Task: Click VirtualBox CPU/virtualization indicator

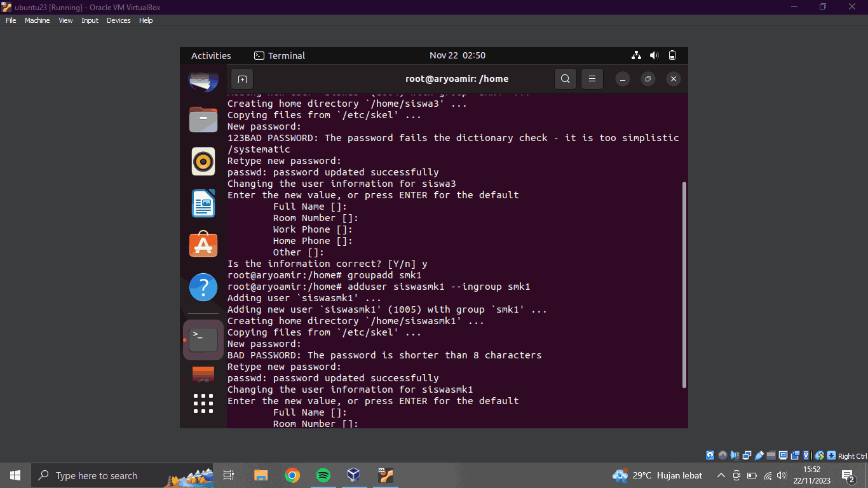Action: (807, 456)
